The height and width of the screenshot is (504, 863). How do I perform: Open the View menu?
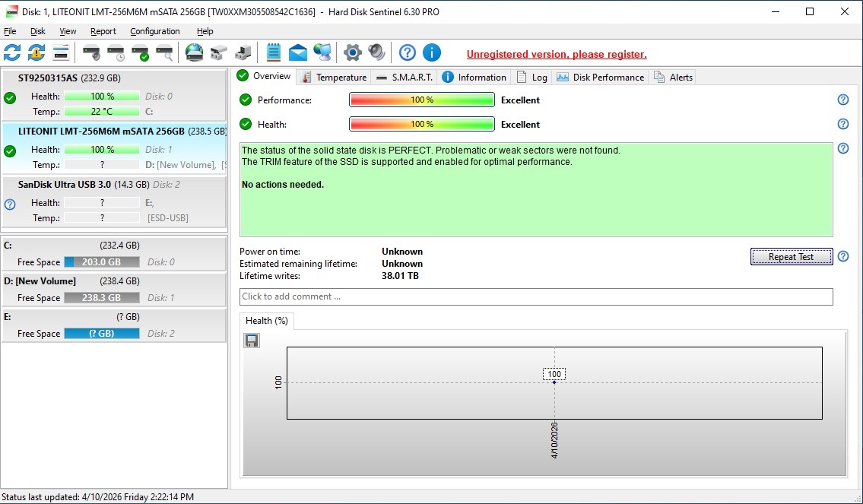tap(68, 31)
